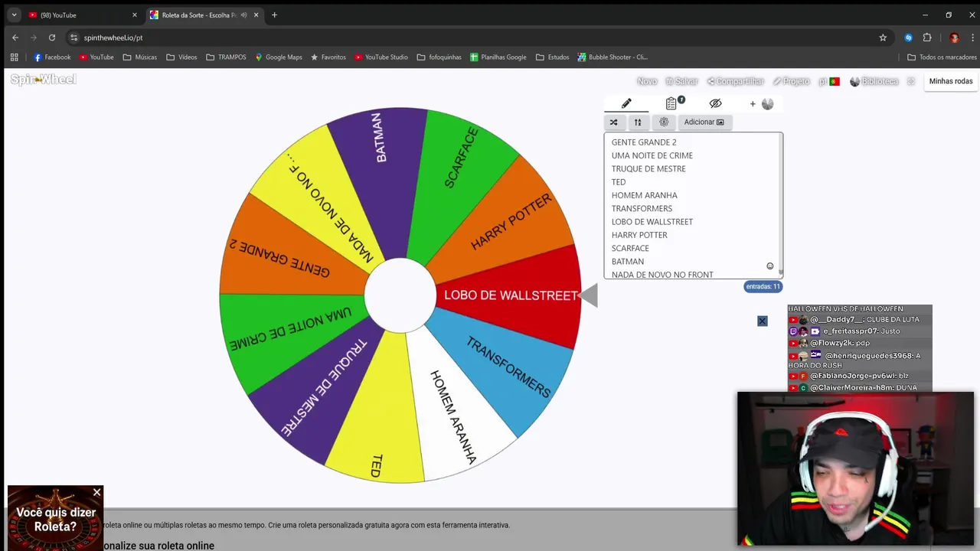Screen dimensions: 980x551
Task: Open the TRAMPOS bookmarks folder
Action: click(x=226, y=57)
